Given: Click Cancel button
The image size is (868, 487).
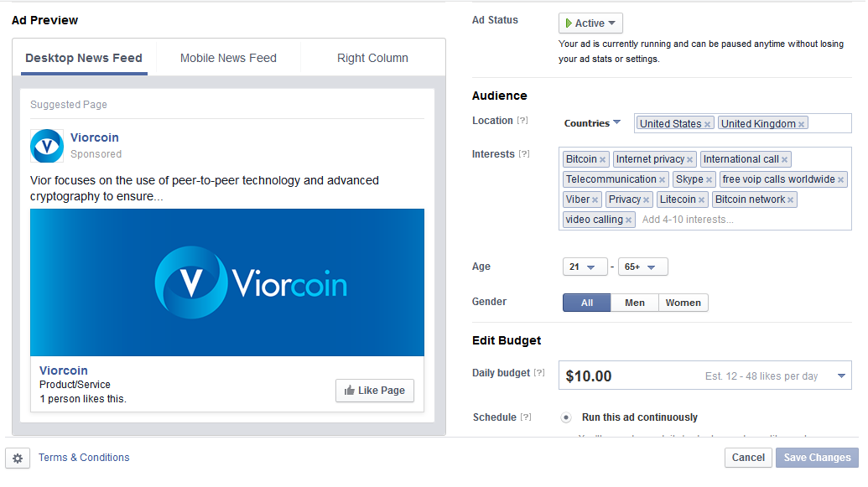Looking at the screenshot, I should coord(748,458).
